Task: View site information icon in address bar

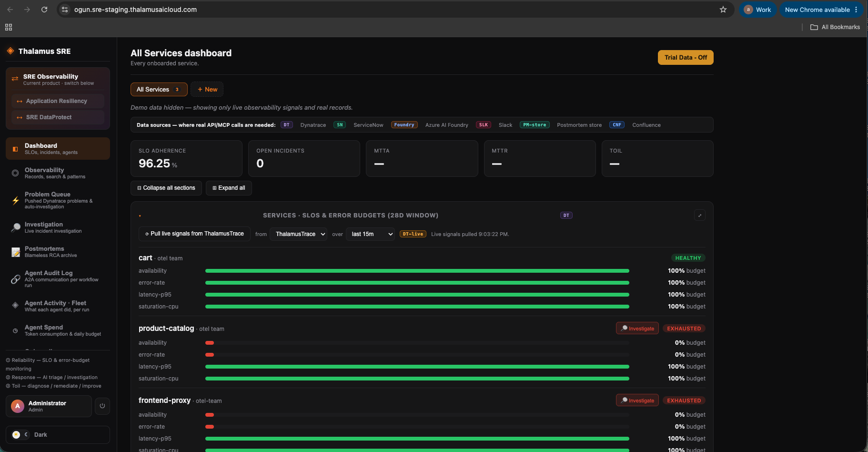Action: 65,10
